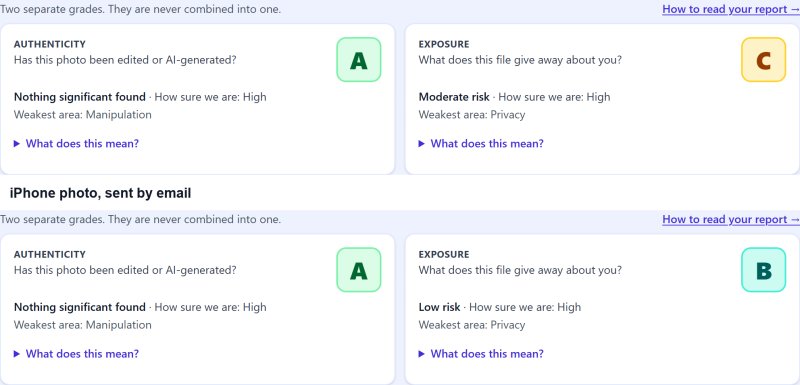Viewport: 800px width, 385px height.
Task: Click 'Weakest area: Privacy' in the C-graded card
Action: 472,115
